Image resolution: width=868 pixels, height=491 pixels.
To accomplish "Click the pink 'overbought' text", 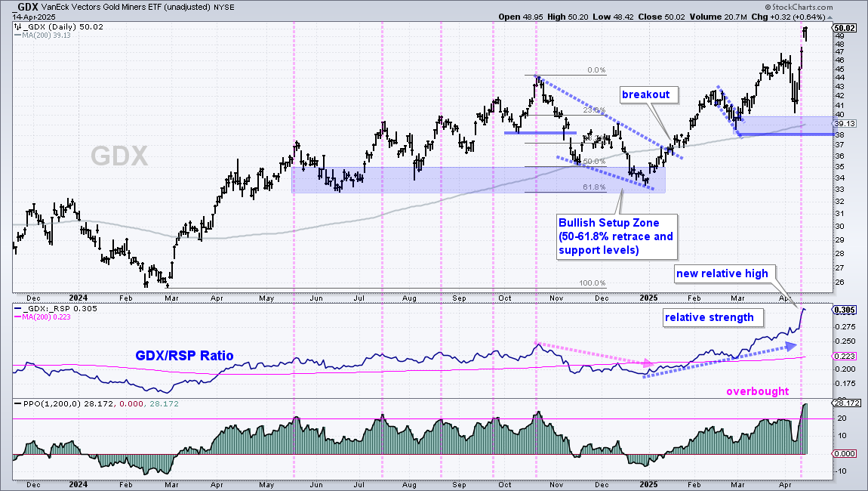I will pos(757,391).
